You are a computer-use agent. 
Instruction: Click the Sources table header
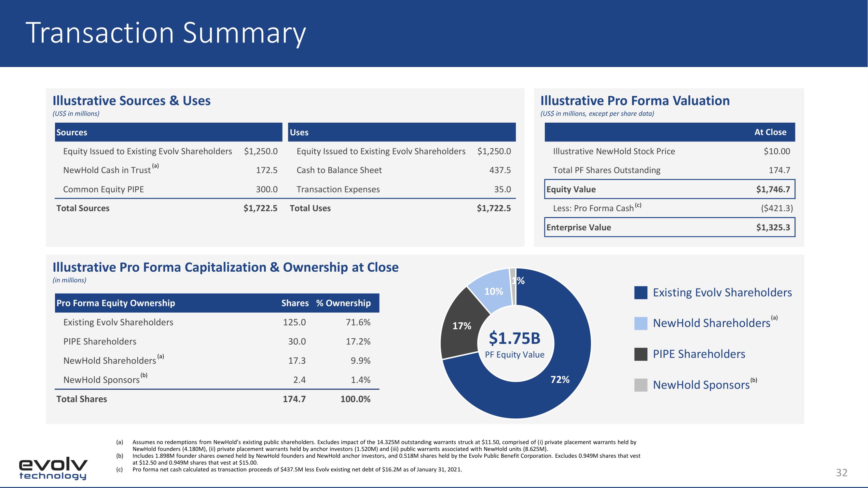pyautogui.click(x=169, y=132)
